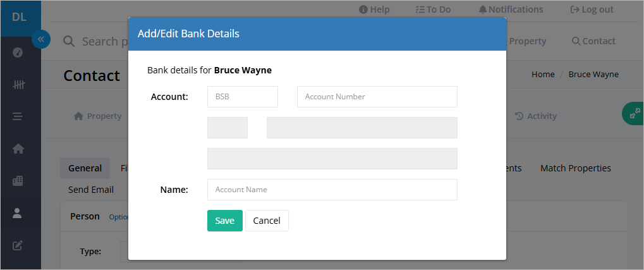Switch to the Property tab
This screenshot has height=270, width=644.
coord(98,116)
